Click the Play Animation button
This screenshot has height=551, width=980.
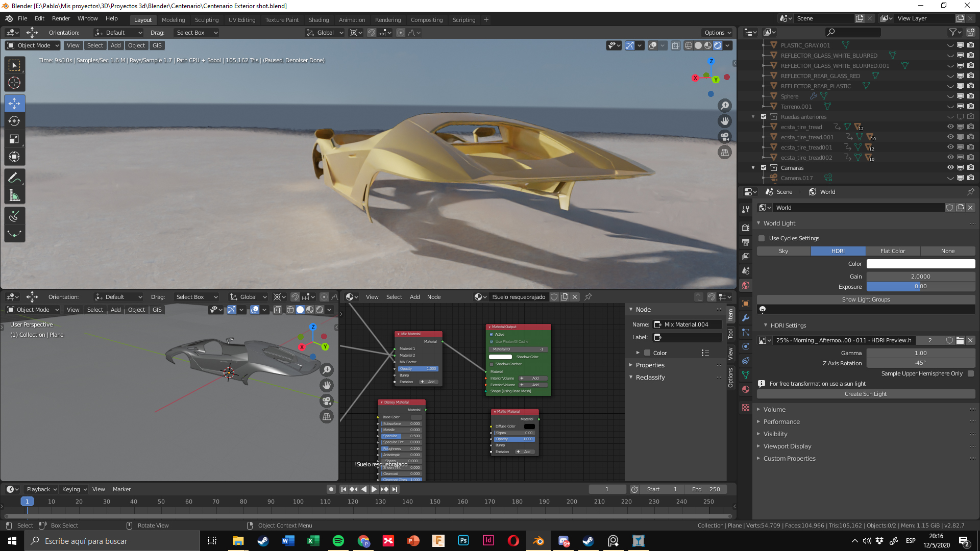374,489
